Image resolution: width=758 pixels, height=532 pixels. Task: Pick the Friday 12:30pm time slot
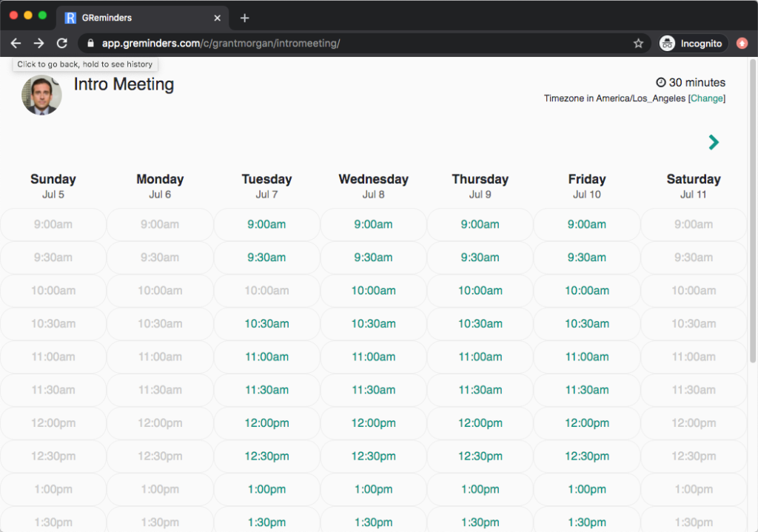click(x=587, y=456)
